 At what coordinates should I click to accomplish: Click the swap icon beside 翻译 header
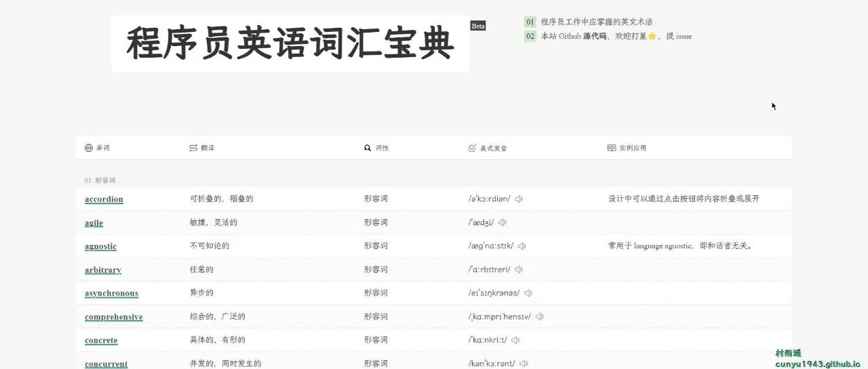193,148
